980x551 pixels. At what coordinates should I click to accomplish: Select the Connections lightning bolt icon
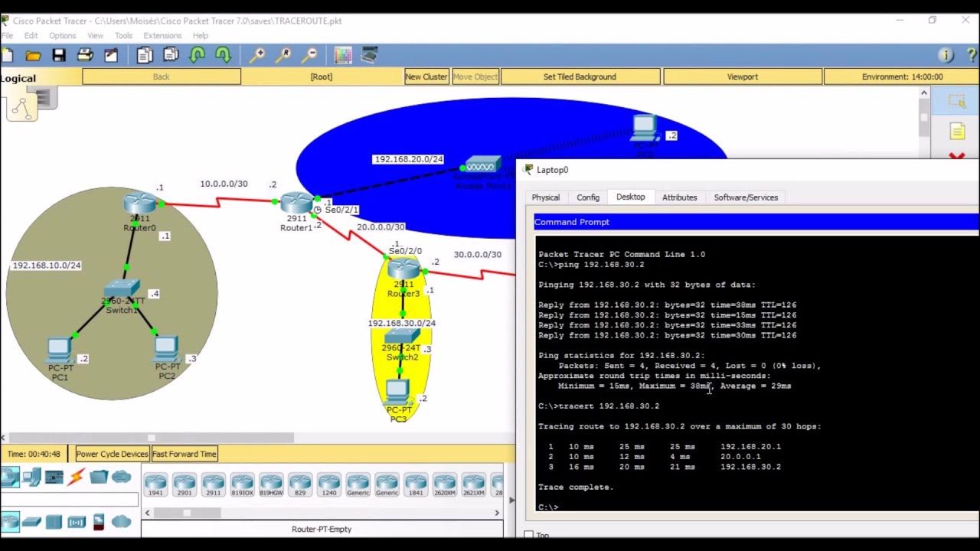pyautogui.click(x=76, y=478)
